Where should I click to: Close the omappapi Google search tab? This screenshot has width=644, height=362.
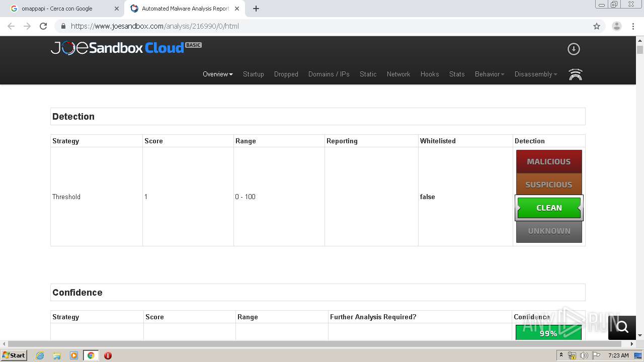point(117,9)
